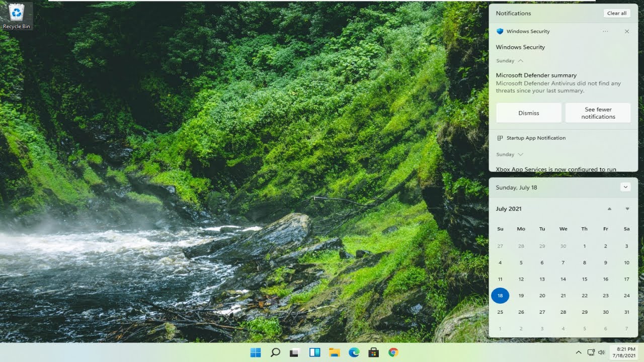This screenshot has width=644, height=362.
Task: Select July 12 in calendar
Action: point(521,279)
